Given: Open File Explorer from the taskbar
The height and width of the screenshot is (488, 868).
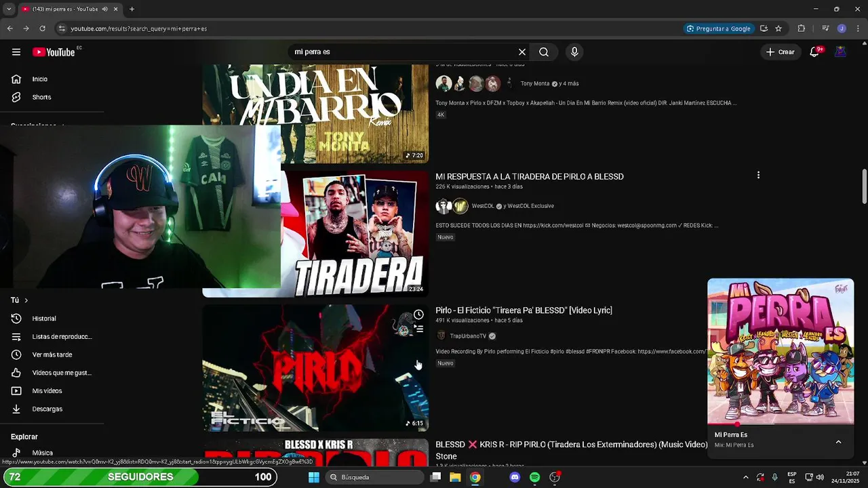Looking at the screenshot, I should coord(455,477).
